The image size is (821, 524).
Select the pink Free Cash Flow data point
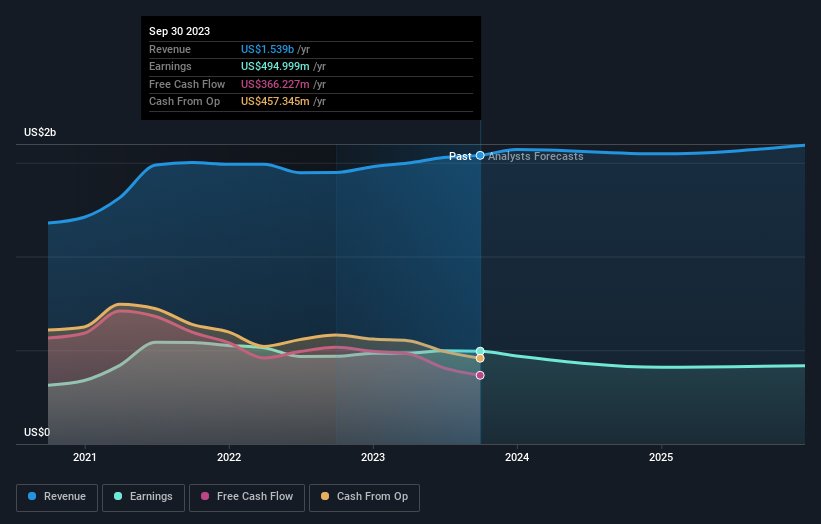(x=480, y=375)
